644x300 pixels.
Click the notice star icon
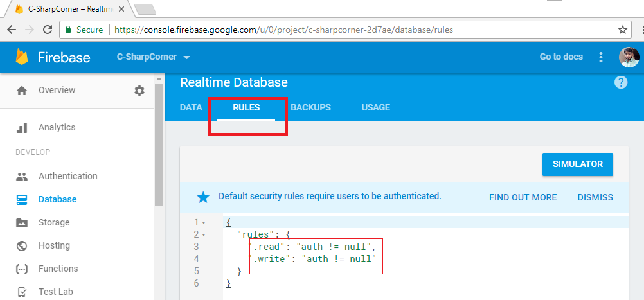click(203, 198)
